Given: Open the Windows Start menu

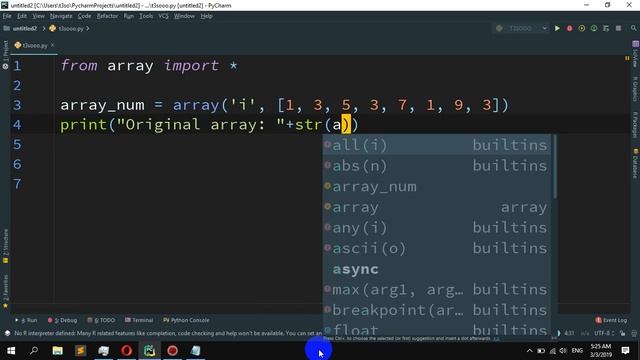Looking at the screenshot, I should [x=11, y=351].
